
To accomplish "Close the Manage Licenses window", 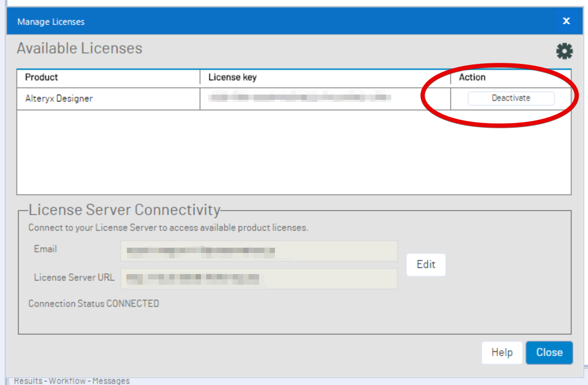I will coord(549,352).
